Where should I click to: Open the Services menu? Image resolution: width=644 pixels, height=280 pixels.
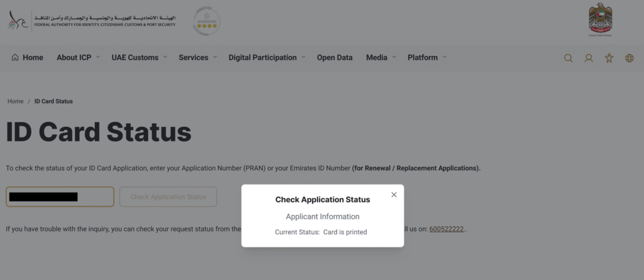194,58
